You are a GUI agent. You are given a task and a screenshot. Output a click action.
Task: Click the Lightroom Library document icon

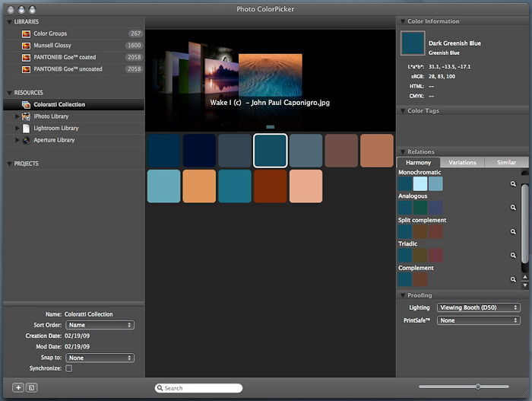tap(26, 129)
